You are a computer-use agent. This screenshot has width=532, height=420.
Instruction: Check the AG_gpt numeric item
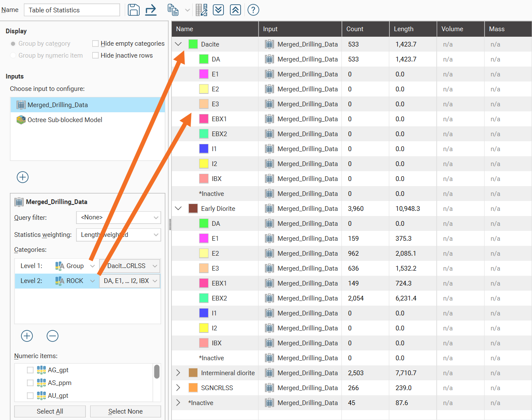pyautogui.click(x=30, y=370)
